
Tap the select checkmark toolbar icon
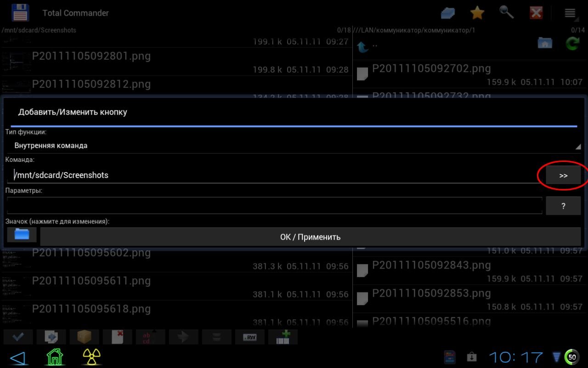18,337
